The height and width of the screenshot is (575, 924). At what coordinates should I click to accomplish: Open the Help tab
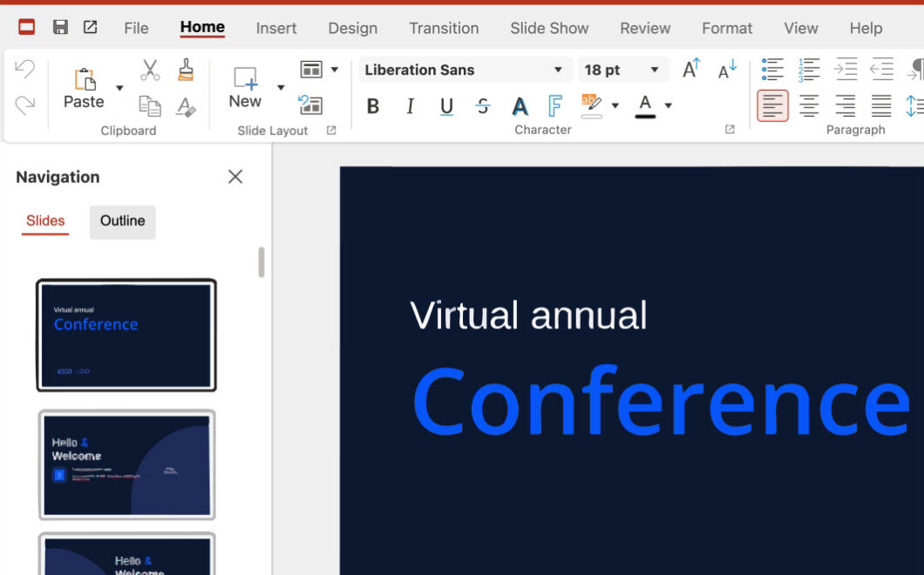(866, 28)
